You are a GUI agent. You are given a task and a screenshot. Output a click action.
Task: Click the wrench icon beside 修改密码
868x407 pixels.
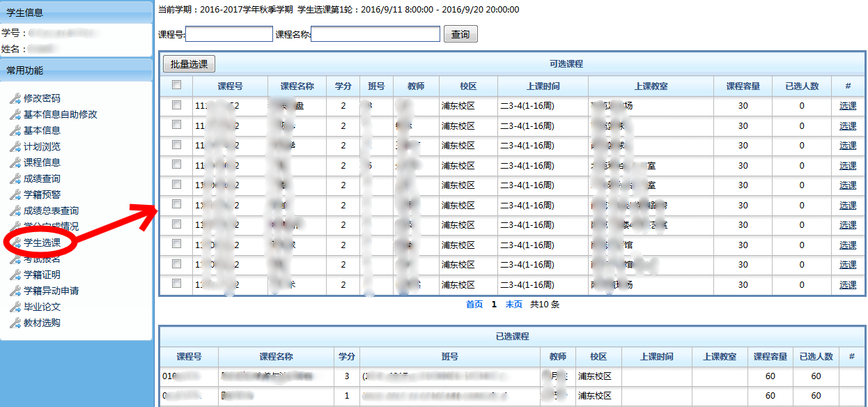click(15, 98)
